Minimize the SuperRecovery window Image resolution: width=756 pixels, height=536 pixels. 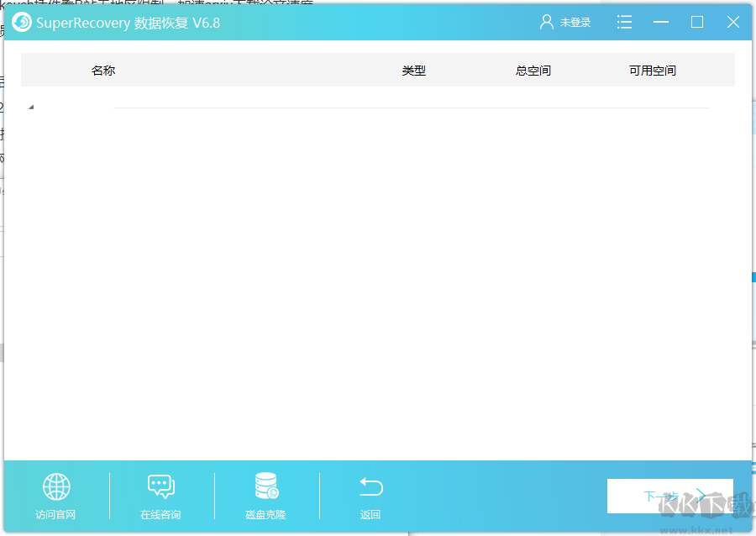pyautogui.click(x=661, y=22)
